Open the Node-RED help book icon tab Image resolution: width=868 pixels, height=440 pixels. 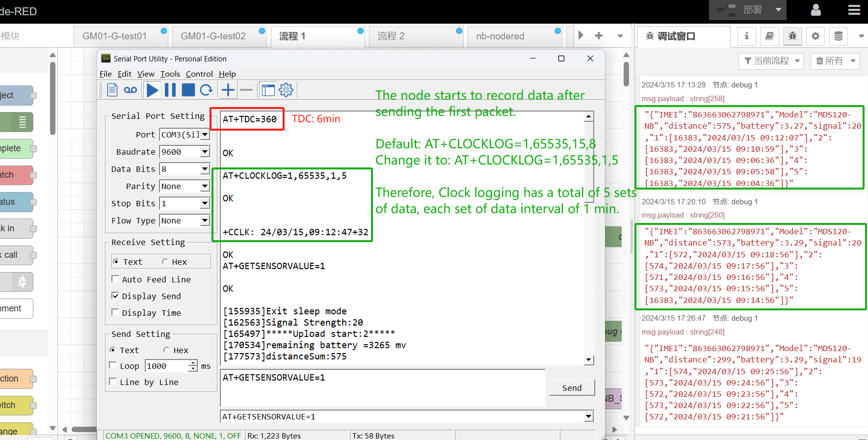pos(769,36)
